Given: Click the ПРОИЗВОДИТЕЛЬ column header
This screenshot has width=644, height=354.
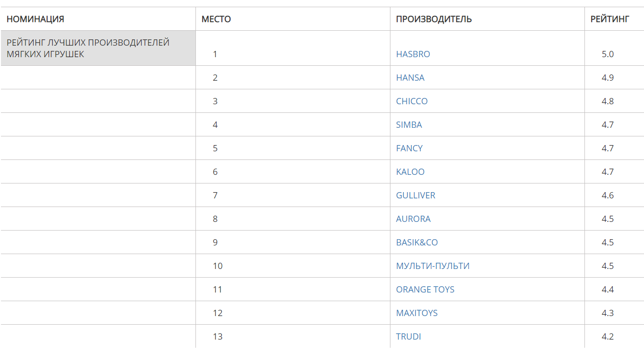Looking at the screenshot, I should point(434,19).
